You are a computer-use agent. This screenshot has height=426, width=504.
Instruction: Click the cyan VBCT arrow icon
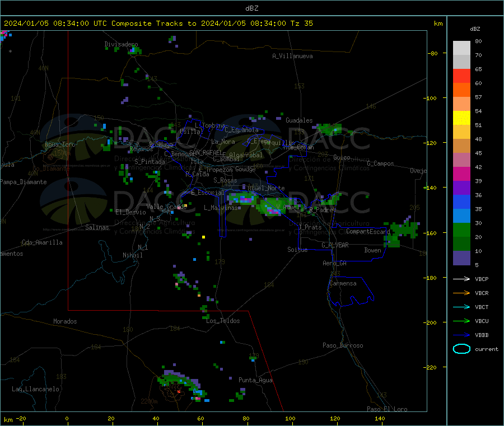pos(461,307)
